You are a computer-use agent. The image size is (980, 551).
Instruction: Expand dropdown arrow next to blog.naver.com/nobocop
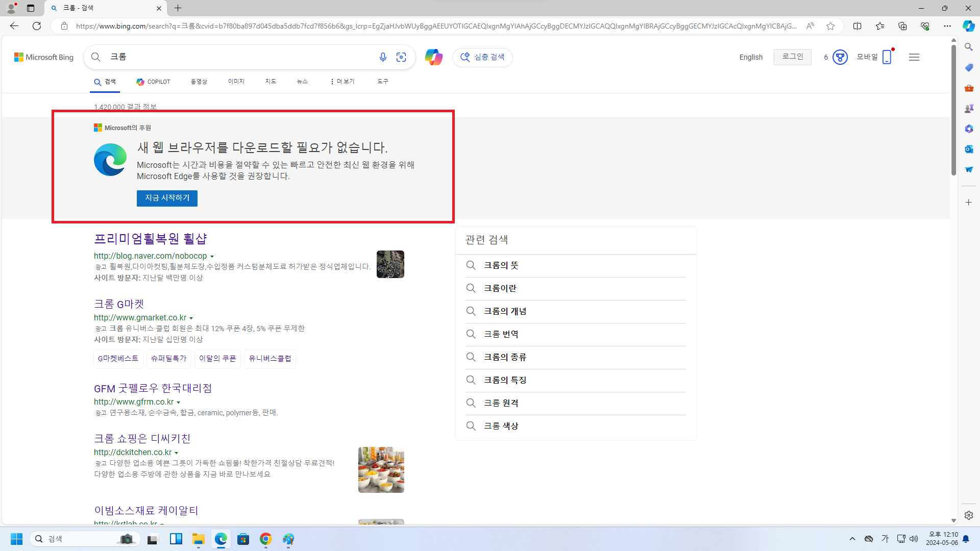212,257
